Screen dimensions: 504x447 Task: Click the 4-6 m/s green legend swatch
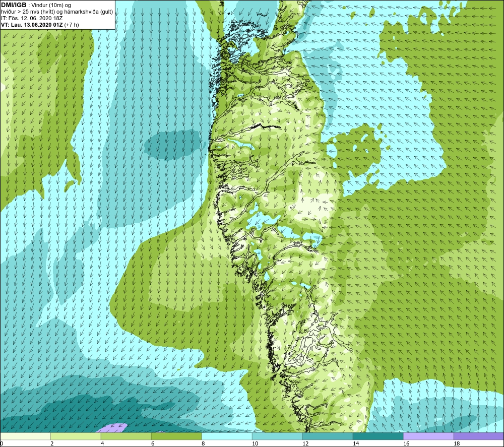126,436
